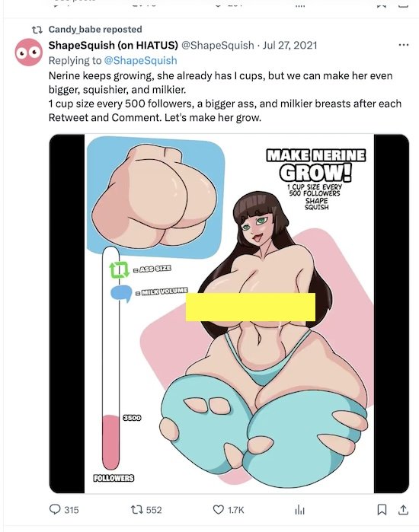The height and width of the screenshot is (532, 419).
Task: Open Candy_babe reposted profile link
Action: click(x=95, y=30)
